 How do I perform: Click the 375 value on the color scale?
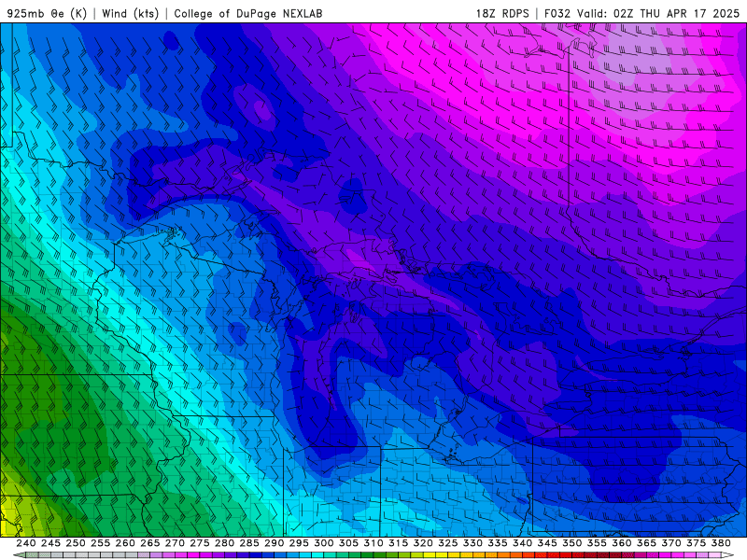click(696, 543)
